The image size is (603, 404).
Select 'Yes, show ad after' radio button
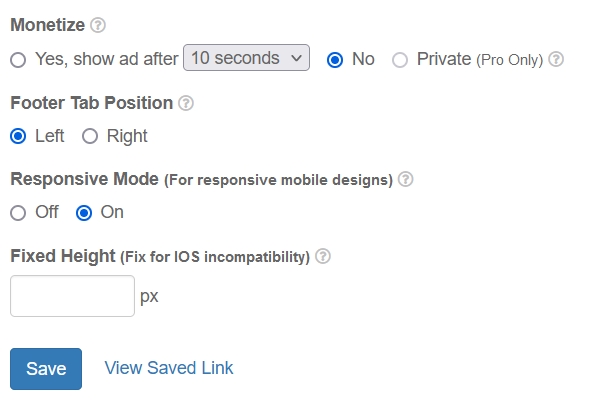click(x=18, y=60)
